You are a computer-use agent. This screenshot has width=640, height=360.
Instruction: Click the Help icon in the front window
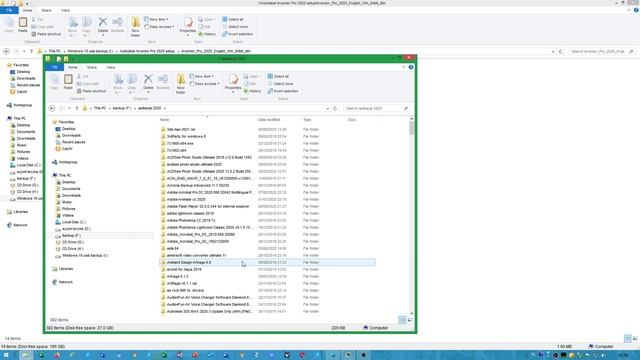click(411, 67)
